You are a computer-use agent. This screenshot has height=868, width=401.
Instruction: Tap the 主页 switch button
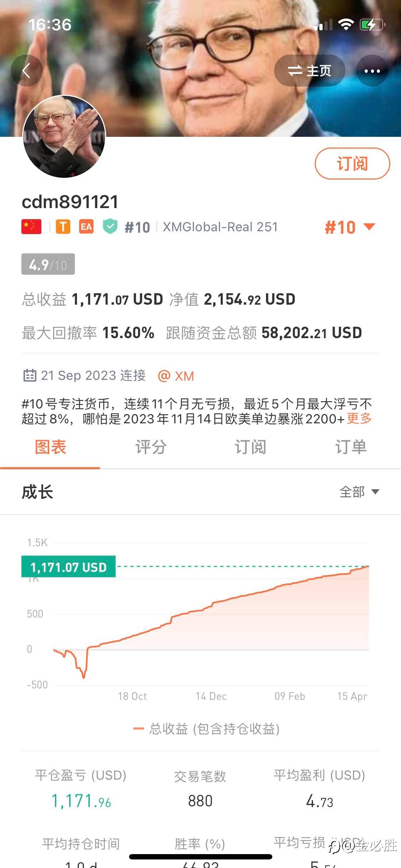(309, 71)
